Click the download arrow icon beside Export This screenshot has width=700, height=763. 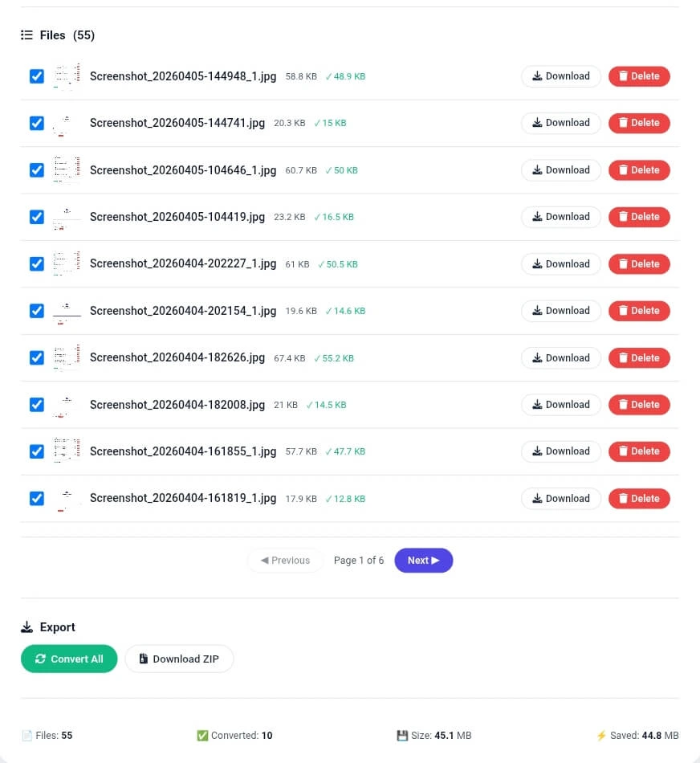tap(26, 626)
